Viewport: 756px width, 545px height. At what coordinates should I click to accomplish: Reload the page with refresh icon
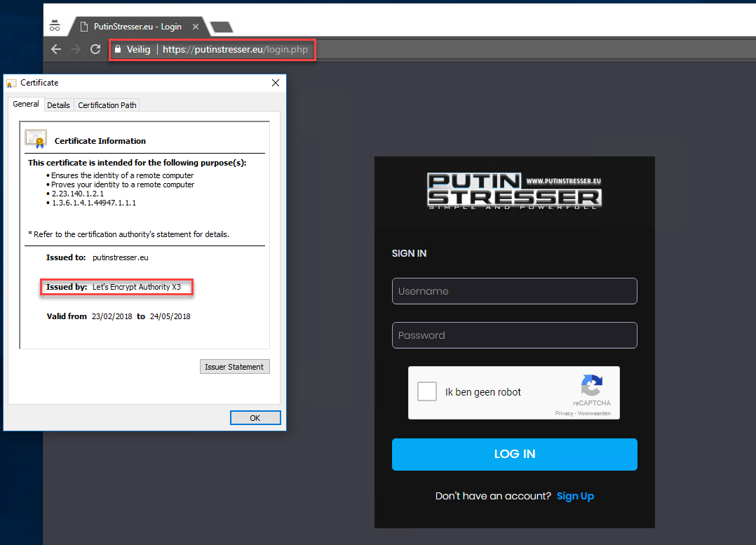tap(95, 49)
